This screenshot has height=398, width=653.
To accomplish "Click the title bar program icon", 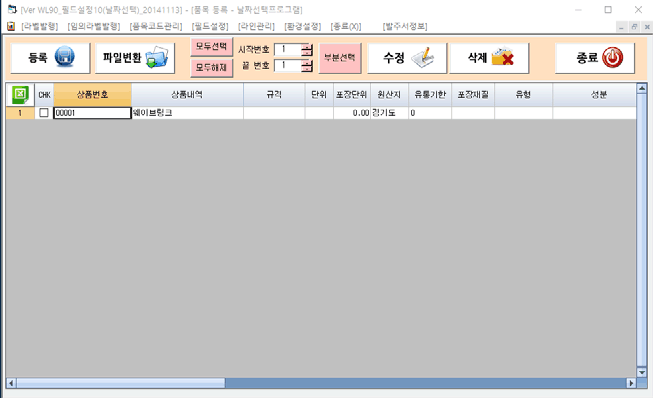I will [12, 9].
